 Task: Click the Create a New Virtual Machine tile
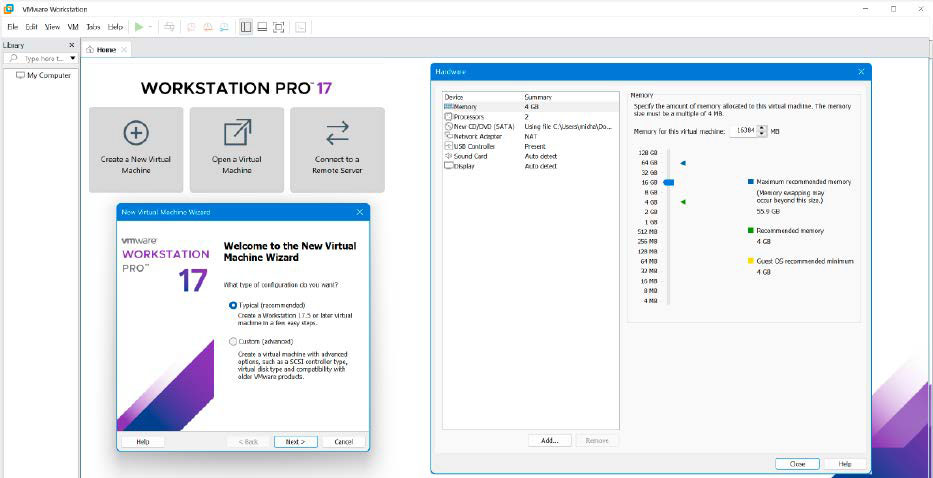[x=136, y=149]
